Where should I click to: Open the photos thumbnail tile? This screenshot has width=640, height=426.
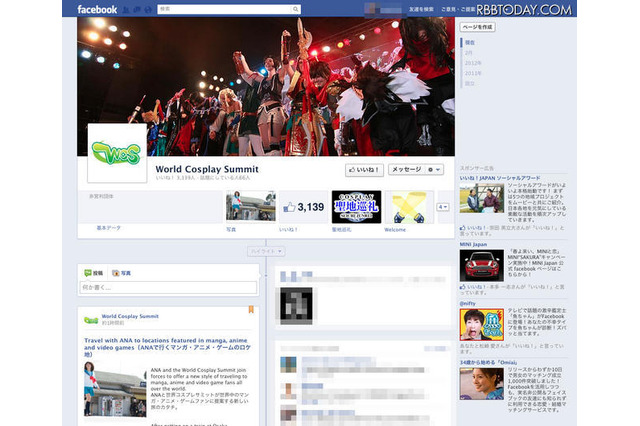pos(250,207)
